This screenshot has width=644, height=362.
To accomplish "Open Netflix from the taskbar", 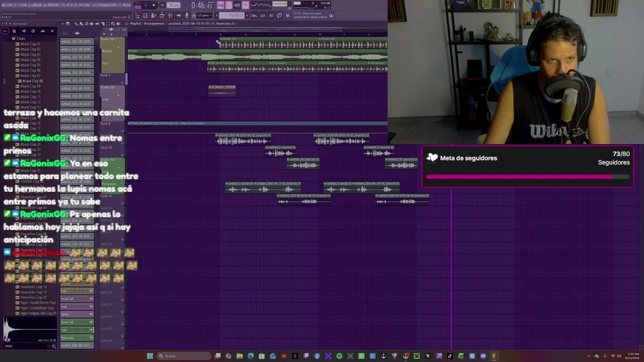I will pyautogui.click(x=295, y=356).
